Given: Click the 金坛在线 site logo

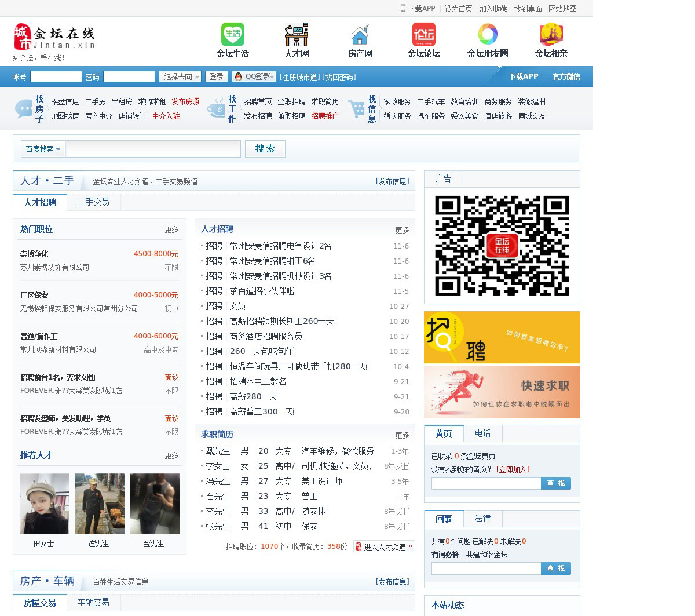Looking at the screenshot, I should point(54,37).
